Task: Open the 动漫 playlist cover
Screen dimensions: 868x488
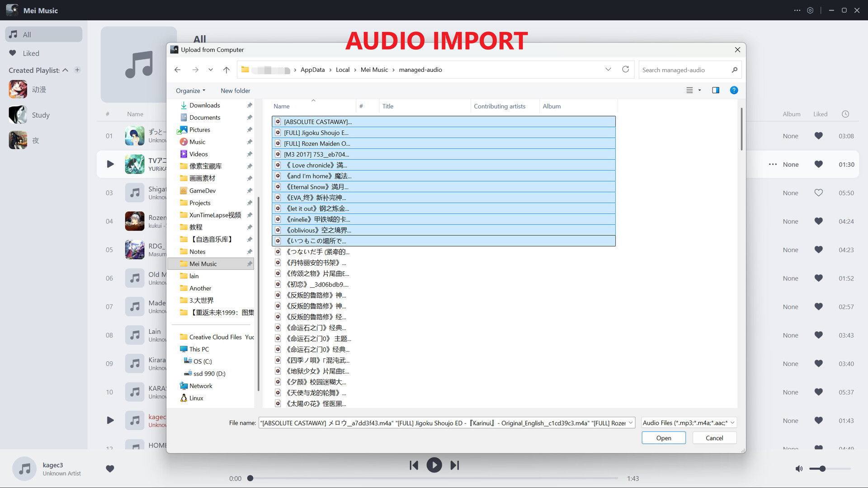Action: point(18,89)
